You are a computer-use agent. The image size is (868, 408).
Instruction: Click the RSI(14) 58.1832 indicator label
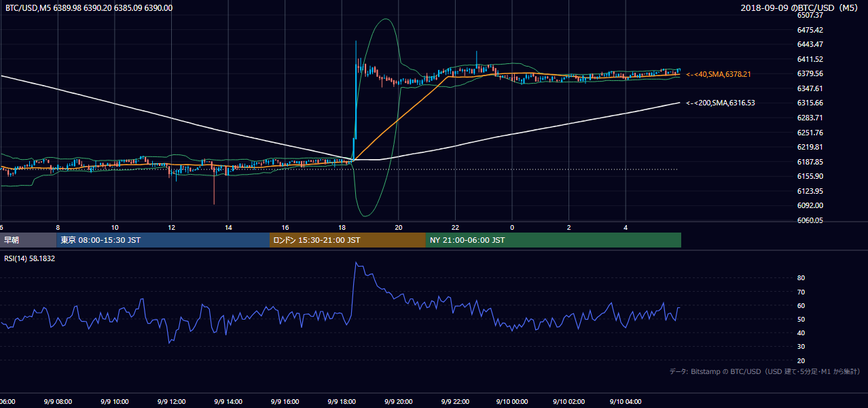(x=30, y=258)
